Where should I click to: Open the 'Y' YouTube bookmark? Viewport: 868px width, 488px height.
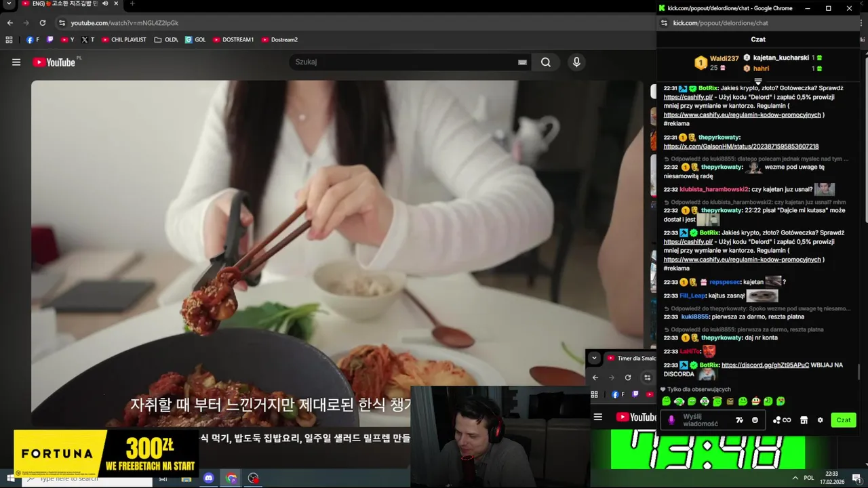(68, 40)
